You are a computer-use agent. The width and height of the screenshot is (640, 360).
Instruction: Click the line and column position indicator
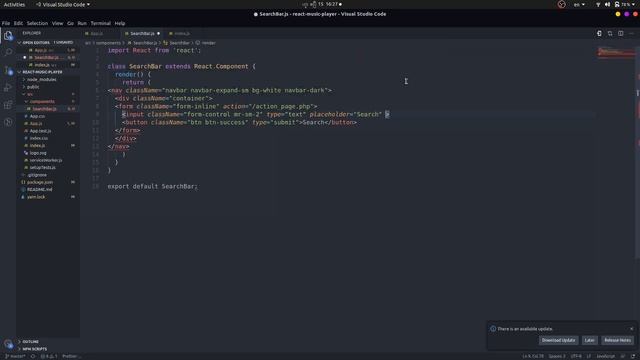(x=533, y=356)
